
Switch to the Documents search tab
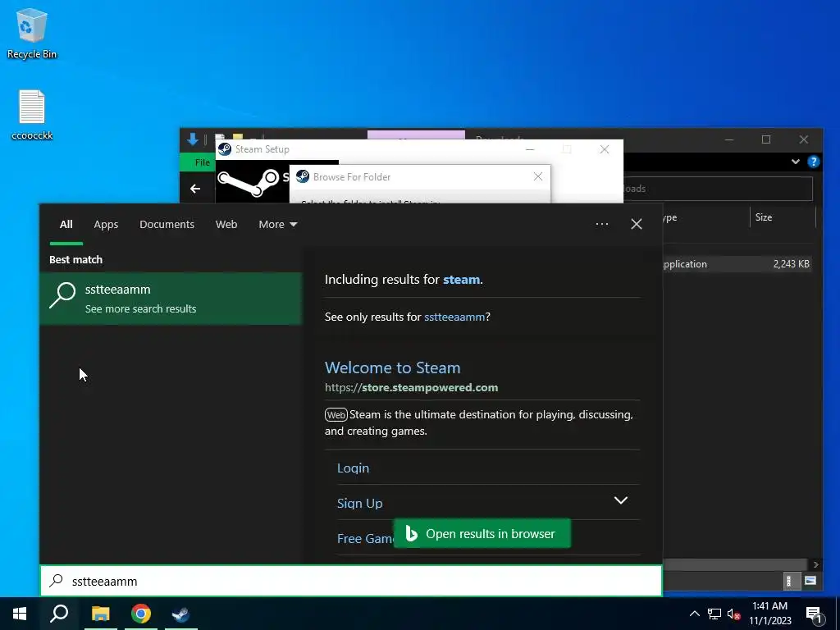[x=167, y=225]
